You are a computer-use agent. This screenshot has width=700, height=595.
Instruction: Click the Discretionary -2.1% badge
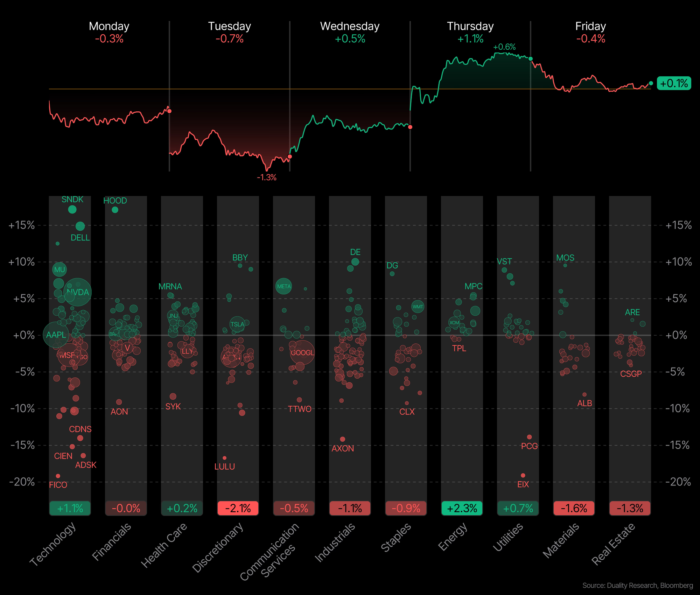(238, 508)
